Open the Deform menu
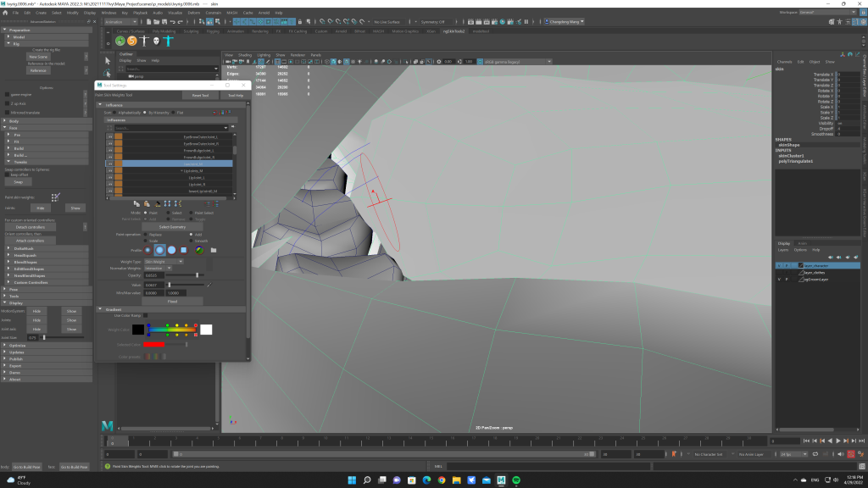This screenshot has height=488, width=868. [194, 13]
